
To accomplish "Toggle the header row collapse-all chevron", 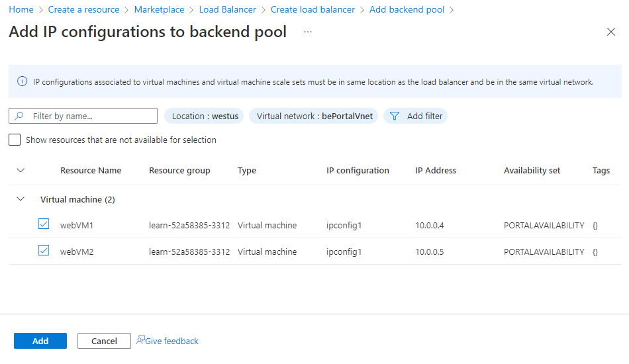I will [21, 170].
